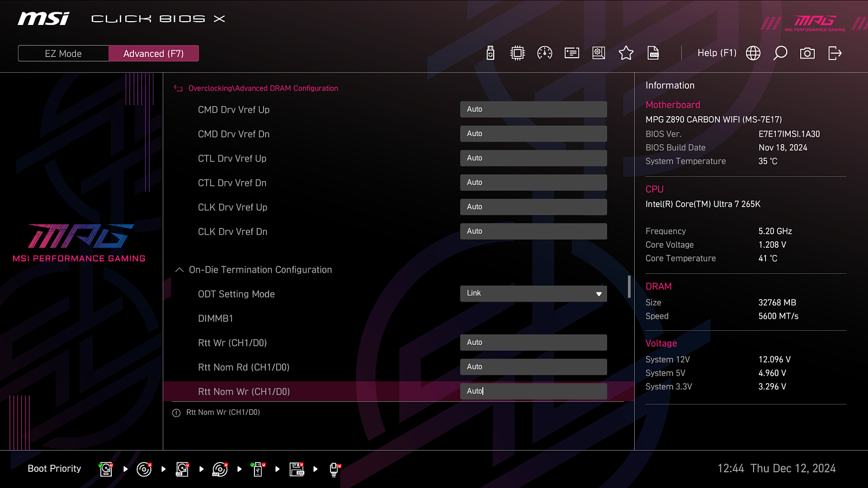Click the System 3.3V value 3.296 V
This screenshot has height=488, width=868.
[773, 387]
